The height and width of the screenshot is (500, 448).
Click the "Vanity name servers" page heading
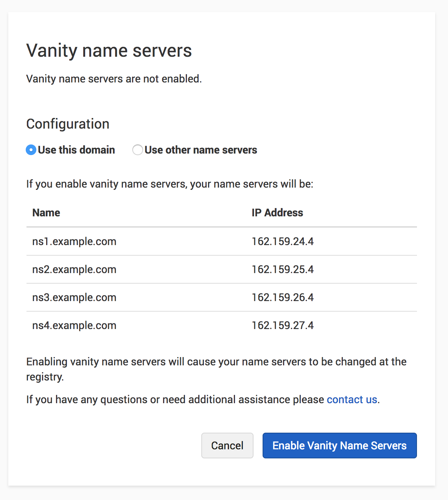109,51
